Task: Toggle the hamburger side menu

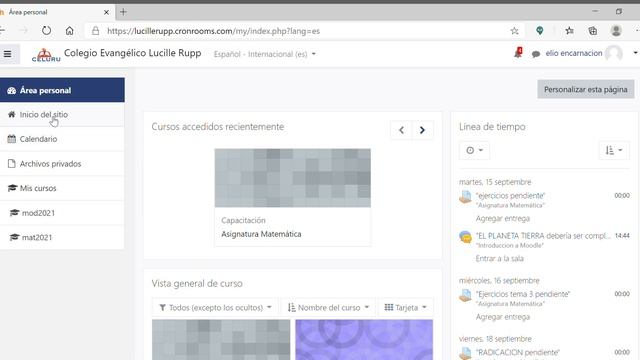Action: (x=8, y=54)
